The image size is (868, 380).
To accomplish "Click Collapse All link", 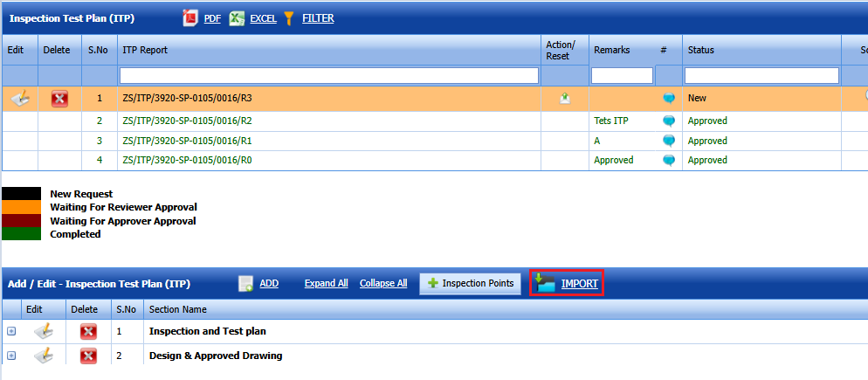I will (383, 283).
